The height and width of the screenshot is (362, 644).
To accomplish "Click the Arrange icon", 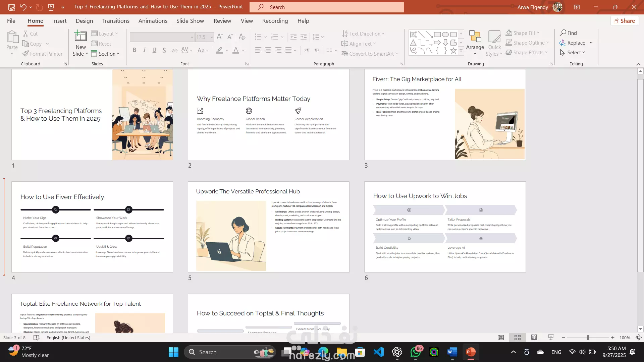I will pyautogui.click(x=475, y=37).
